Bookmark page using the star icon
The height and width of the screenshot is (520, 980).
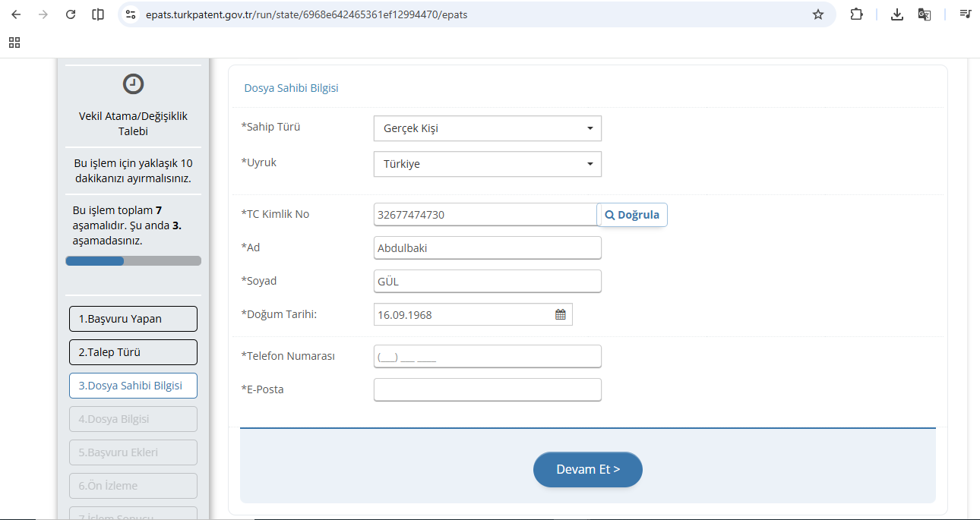(818, 14)
